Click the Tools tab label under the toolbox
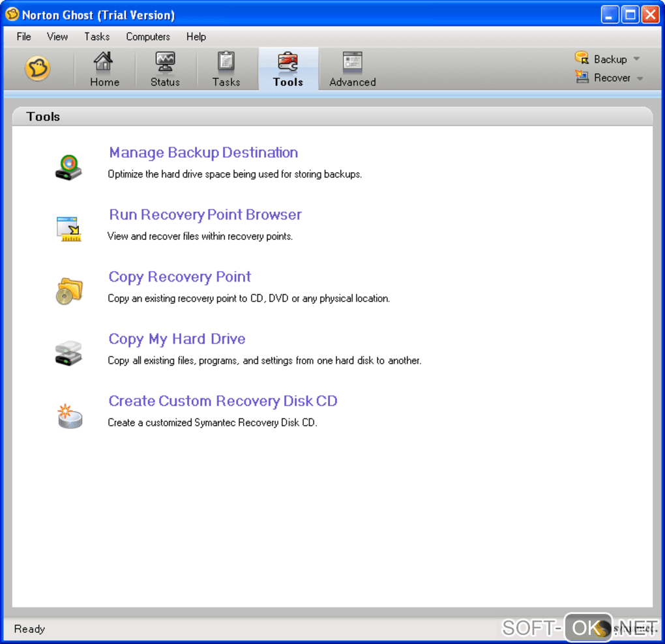665x644 pixels. (288, 82)
